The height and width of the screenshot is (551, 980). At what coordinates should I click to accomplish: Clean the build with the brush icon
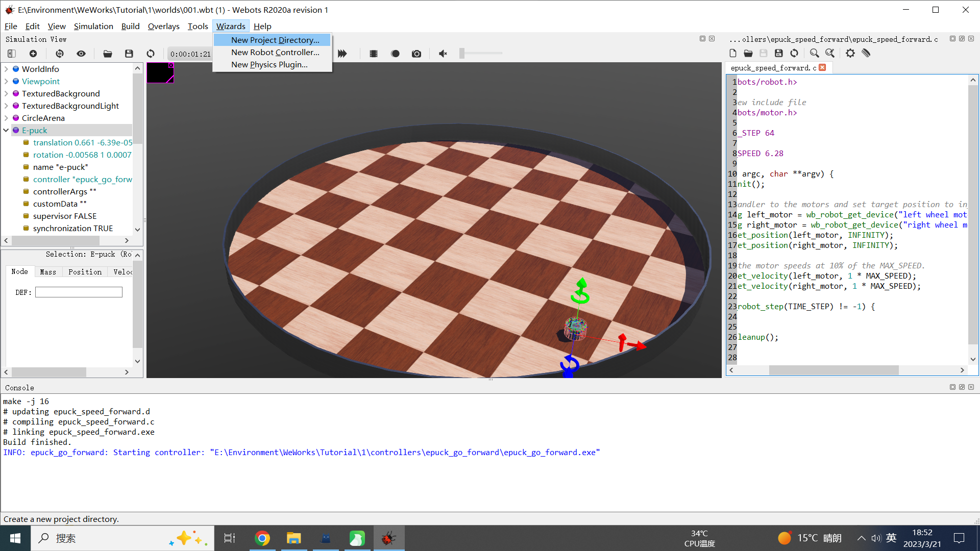pyautogui.click(x=866, y=53)
